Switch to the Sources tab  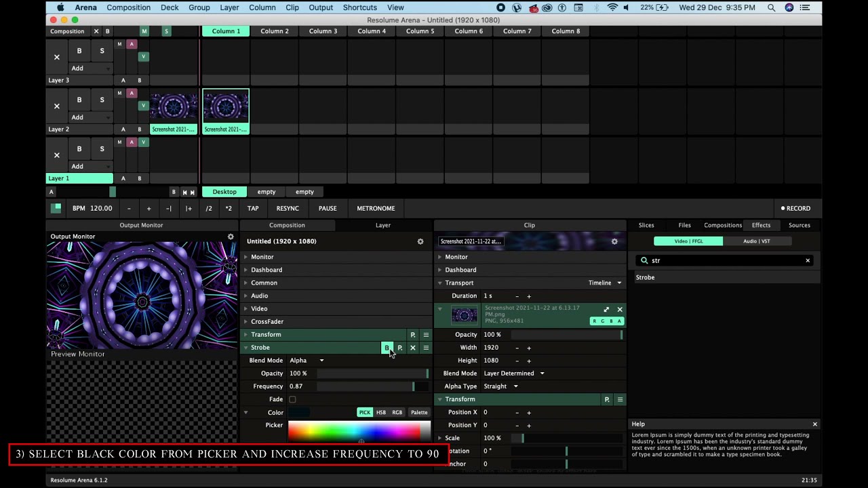[800, 225]
